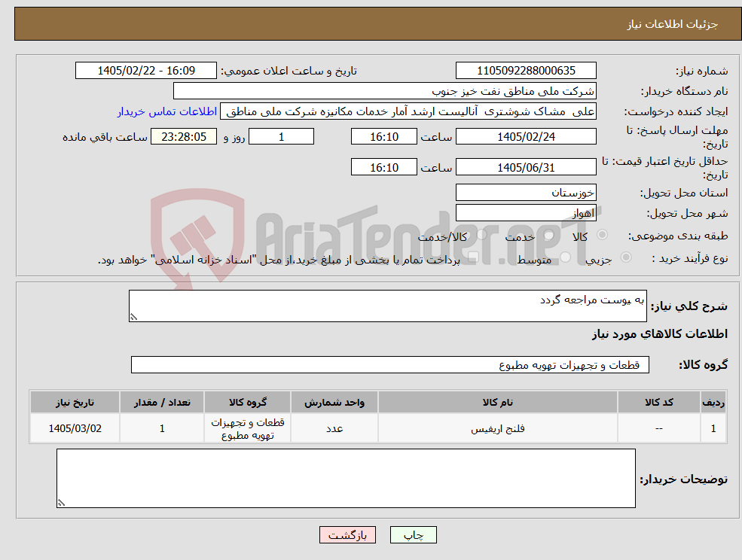Open the اطلاعات تماس خریدار link
742x560 pixels.
tap(167, 111)
